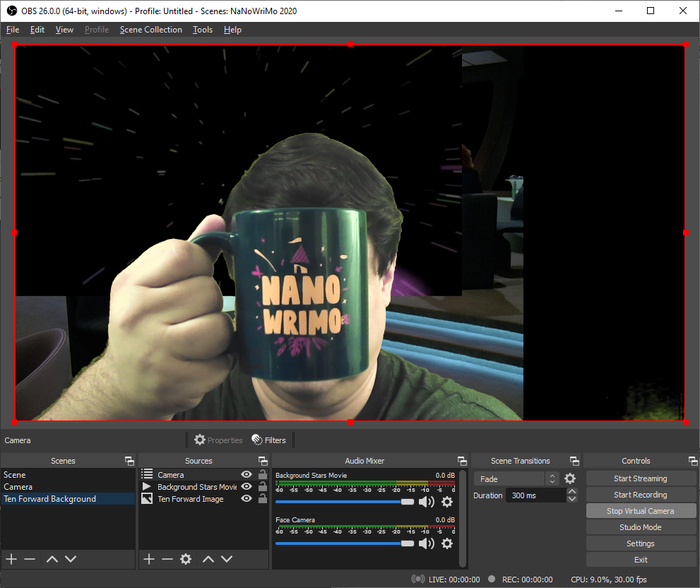Click the Camera source list icon
The image size is (700, 588).
click(147, 474)
